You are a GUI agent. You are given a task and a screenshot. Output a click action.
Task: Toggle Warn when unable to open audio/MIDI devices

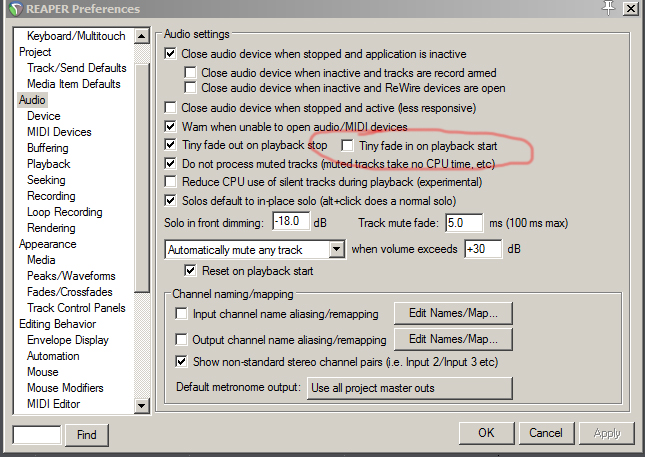[170, 126]
